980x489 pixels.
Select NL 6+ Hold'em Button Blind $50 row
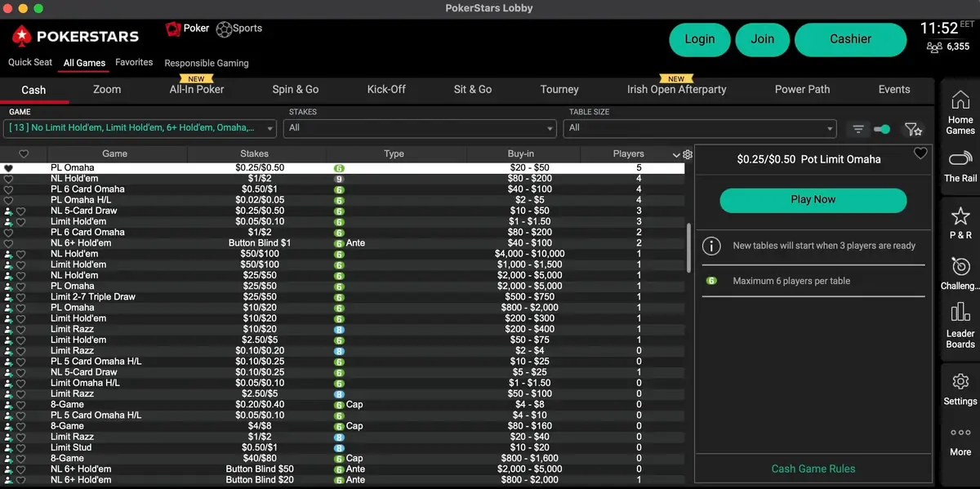point(343,469)
